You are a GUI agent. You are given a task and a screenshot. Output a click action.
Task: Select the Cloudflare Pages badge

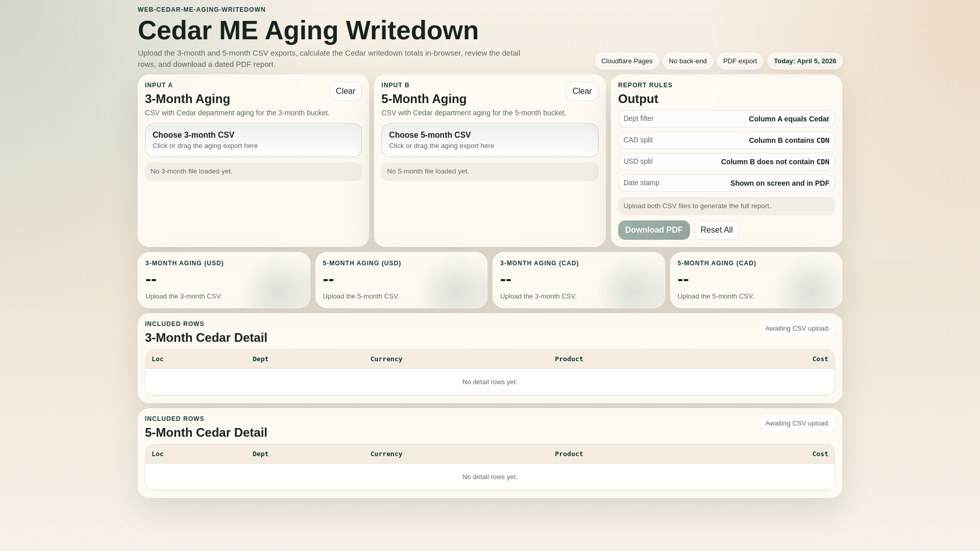[x=627, y=61]
